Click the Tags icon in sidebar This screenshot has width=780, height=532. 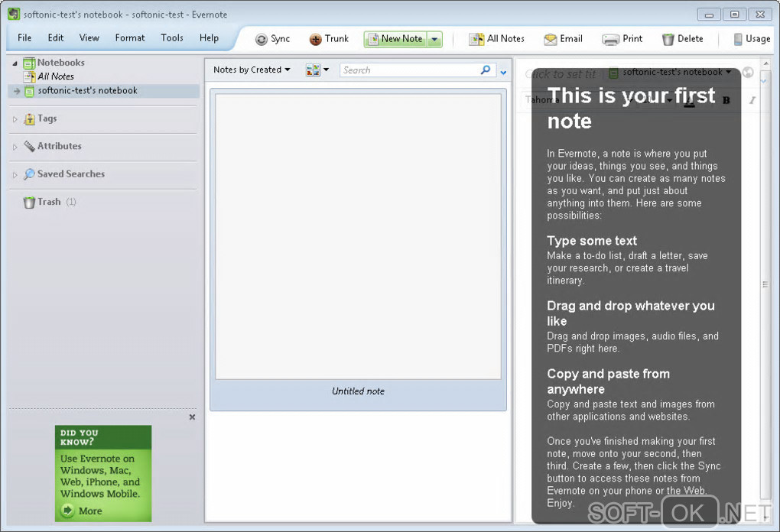pyautogui.click(x=29, y=118)
